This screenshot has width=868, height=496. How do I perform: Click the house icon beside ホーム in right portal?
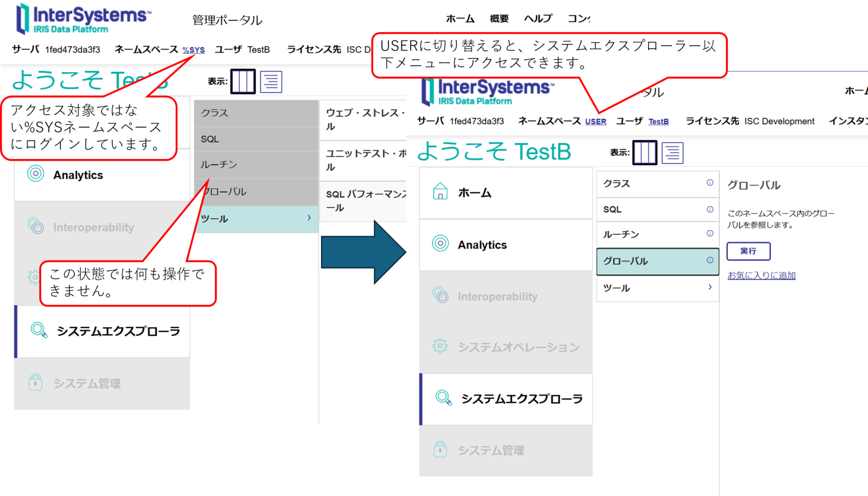(x=441, y=192)
